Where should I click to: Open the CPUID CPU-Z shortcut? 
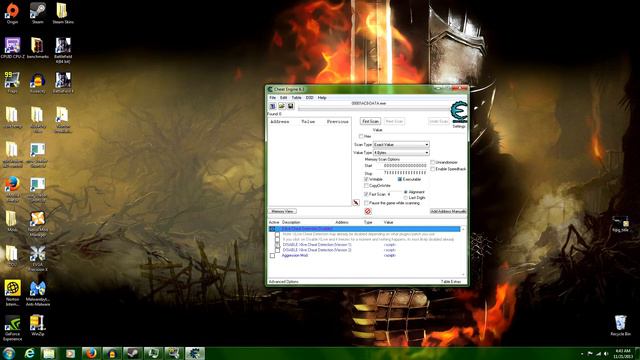[x=12, y=48]
